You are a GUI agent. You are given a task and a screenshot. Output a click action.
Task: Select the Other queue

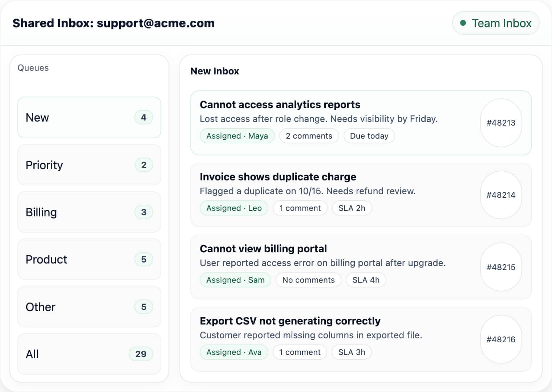(89, 307)
